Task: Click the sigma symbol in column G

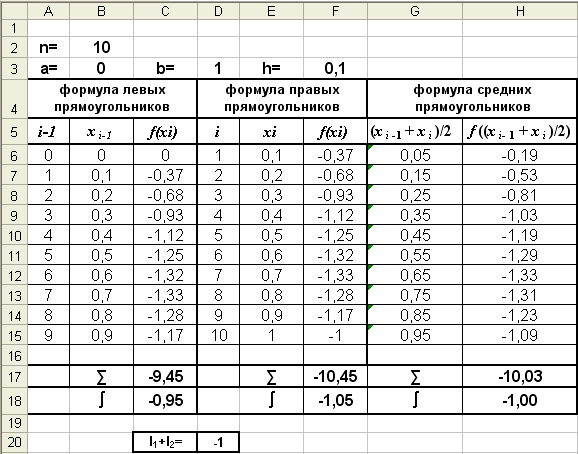Action: 415,377
